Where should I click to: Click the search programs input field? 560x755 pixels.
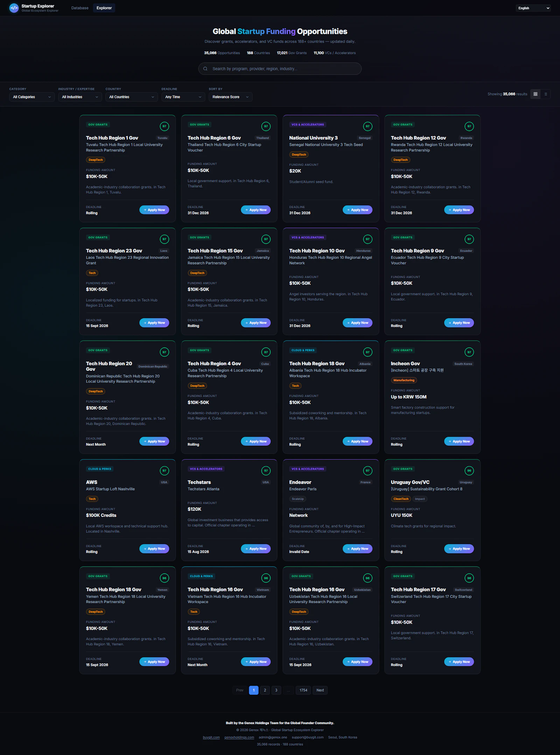(280, 69)
